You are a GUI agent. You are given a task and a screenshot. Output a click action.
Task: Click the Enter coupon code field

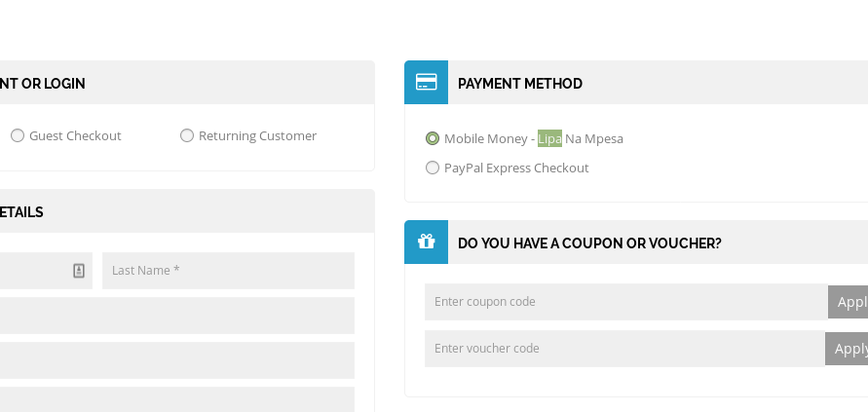pos(625,302)
